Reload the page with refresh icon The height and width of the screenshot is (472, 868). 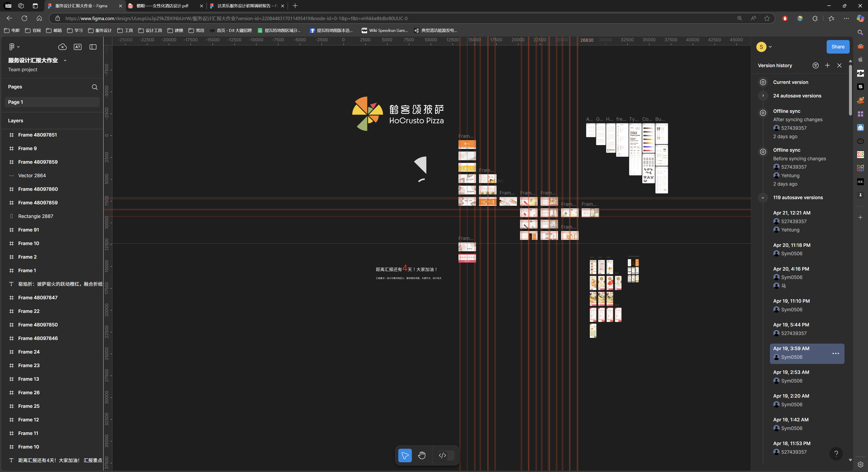pyautogui.click(x=24, y=18)
